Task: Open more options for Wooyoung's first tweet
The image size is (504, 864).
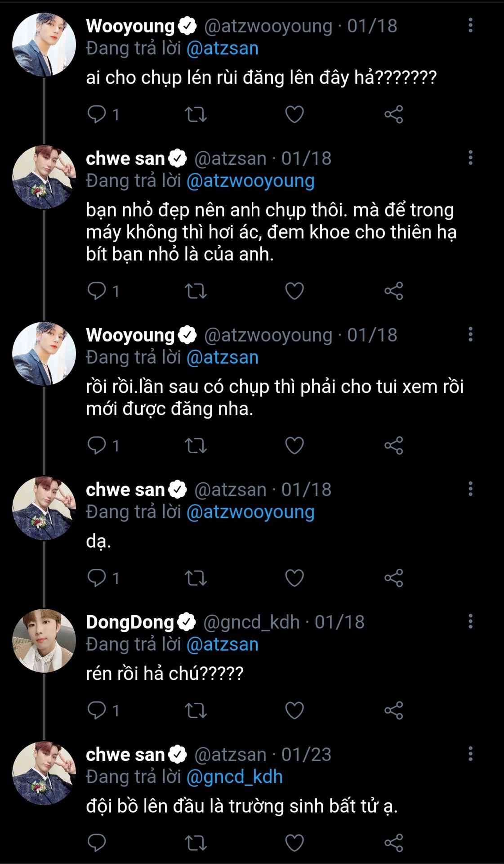Action: tap(470, 25)
